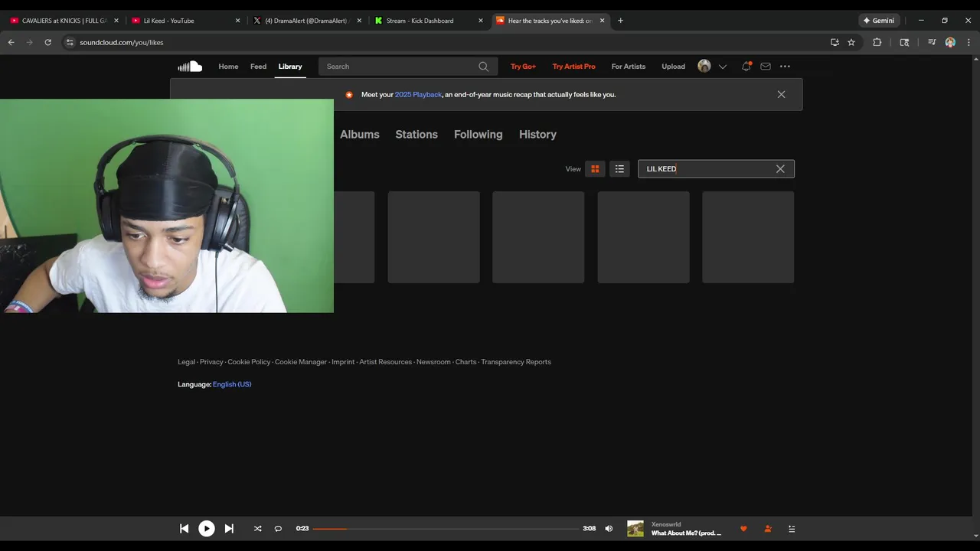Click the SoundCloud logo

tap(190, 67)
